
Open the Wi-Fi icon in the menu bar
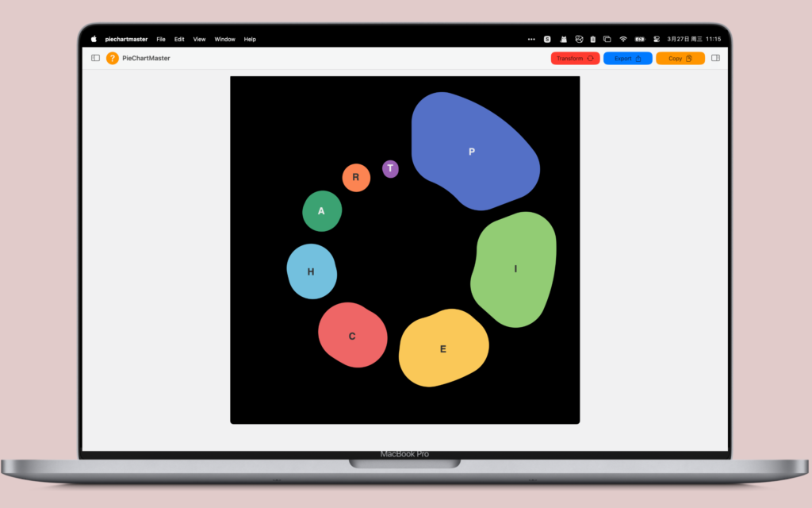click(622, 39)
